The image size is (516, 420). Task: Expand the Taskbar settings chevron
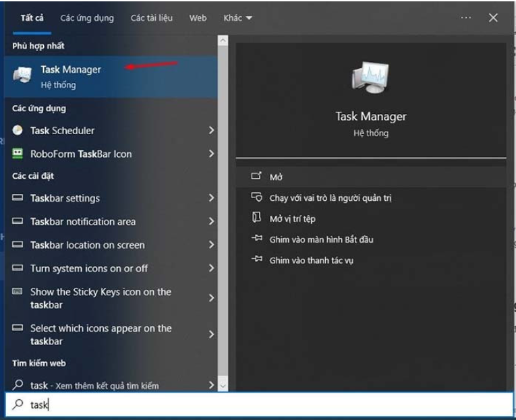coord(211,198)
